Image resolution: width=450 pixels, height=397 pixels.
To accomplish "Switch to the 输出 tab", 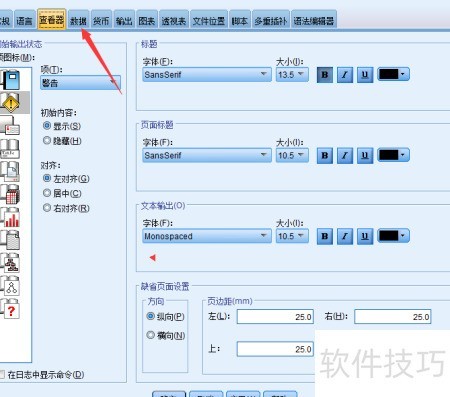I will [x=124, y=21].
